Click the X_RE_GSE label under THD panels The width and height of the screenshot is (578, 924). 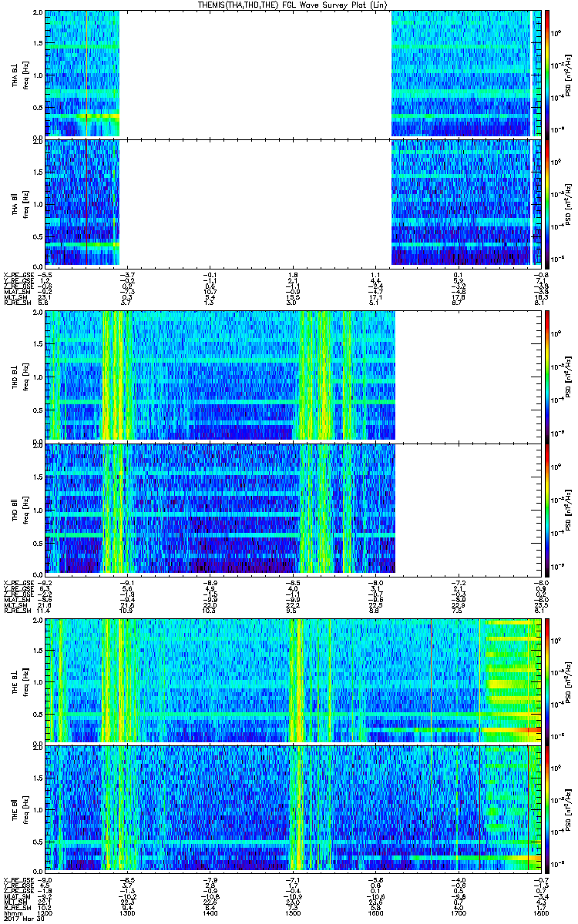[18, 582]
